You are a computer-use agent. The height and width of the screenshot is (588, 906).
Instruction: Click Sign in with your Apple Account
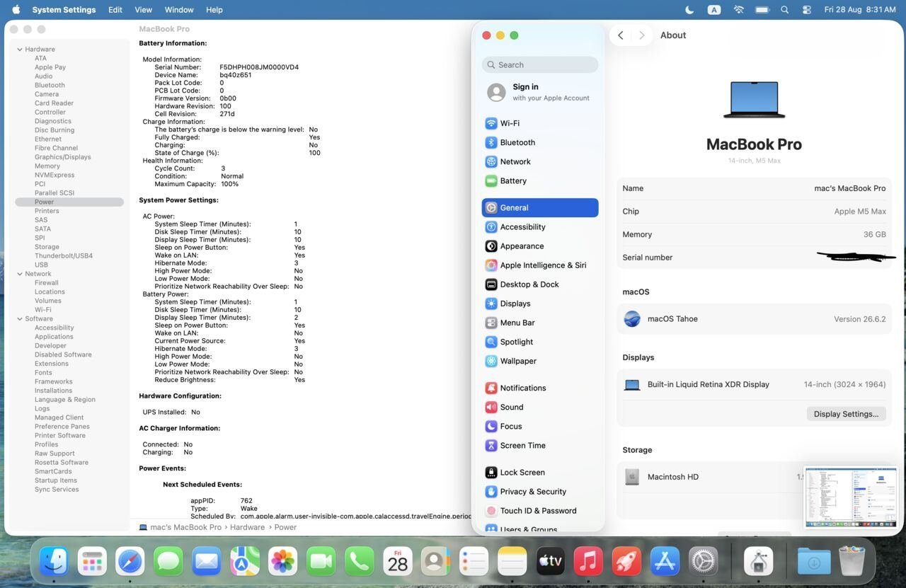(540, 92)
